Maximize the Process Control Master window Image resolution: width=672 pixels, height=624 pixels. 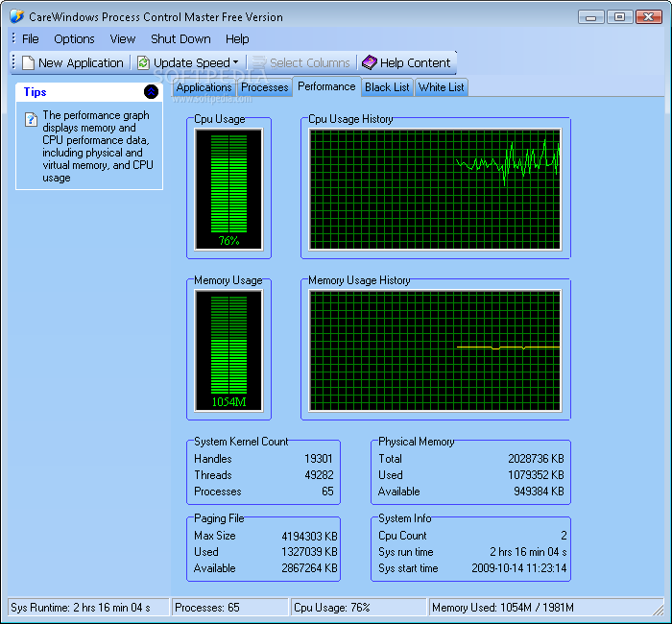click(620, 17)
